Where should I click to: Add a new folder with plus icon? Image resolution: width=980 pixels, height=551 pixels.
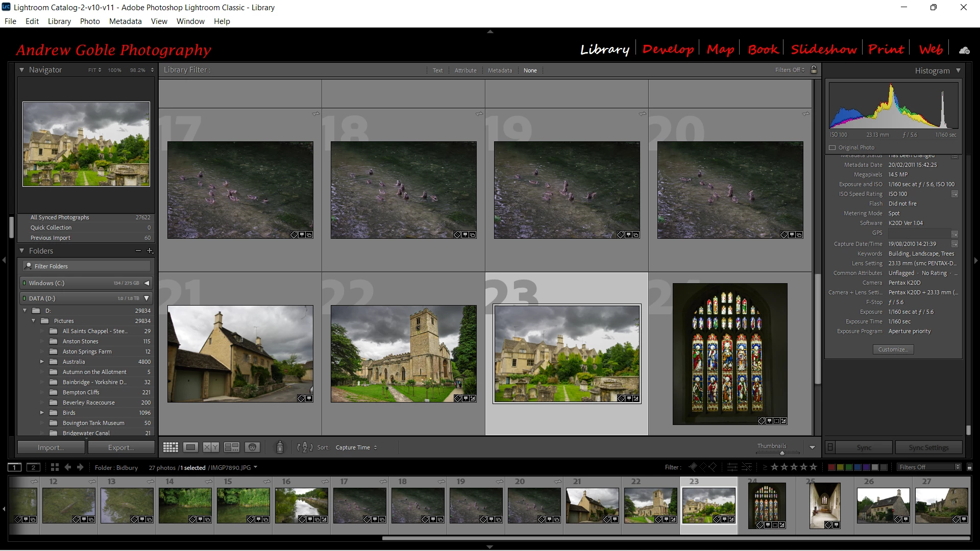[150, 251]
